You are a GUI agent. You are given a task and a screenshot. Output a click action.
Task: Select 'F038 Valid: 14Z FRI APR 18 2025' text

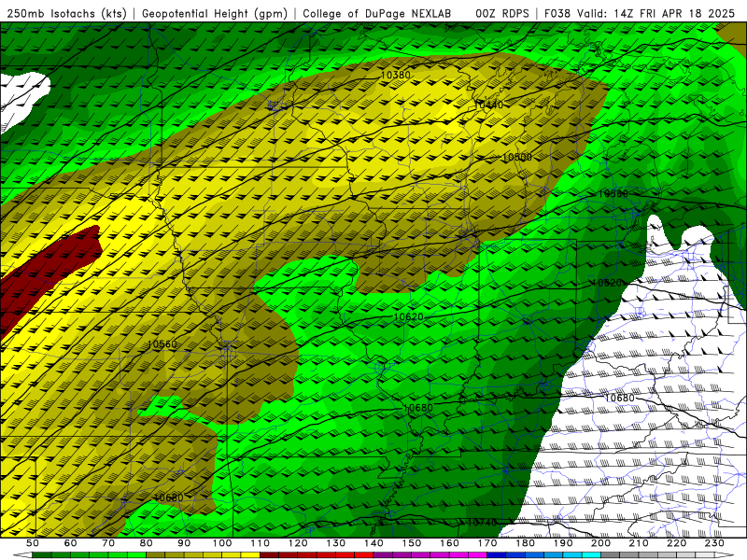click(x=640, y=13)
